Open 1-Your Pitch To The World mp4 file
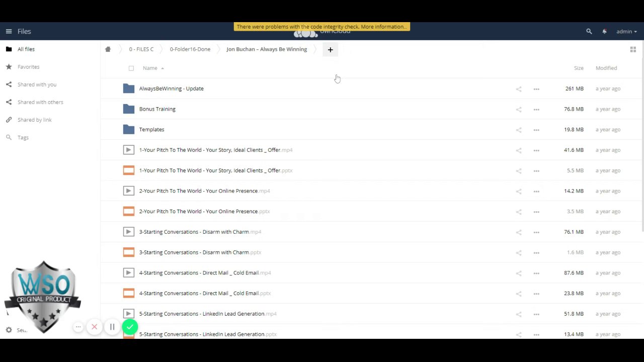 click(x=216, y=150)
